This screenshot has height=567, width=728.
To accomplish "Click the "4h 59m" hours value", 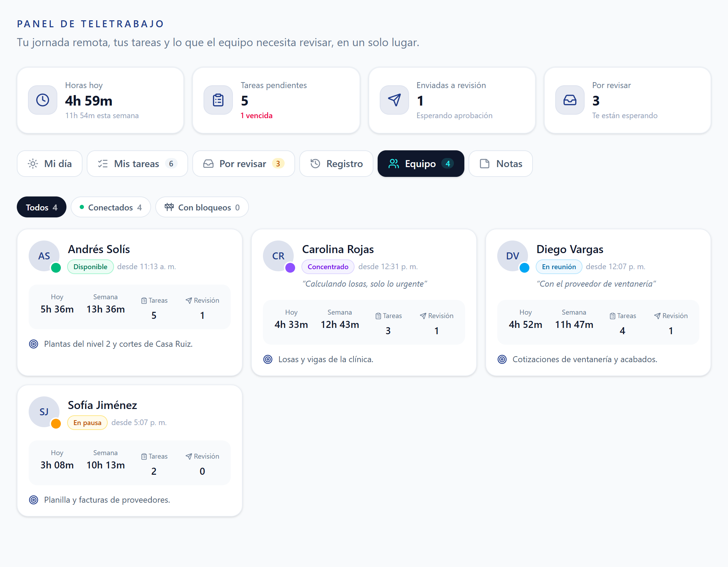I will (89, 101).
